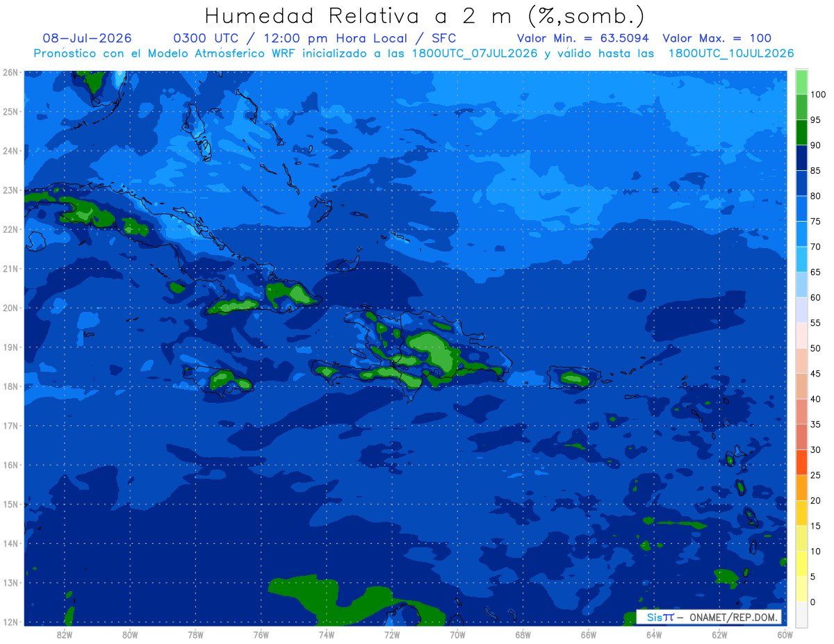Image resolution: width=834 pixels, height=644 pixels.
Task: Click the '50' legend value
Action: tap(815, 348)
